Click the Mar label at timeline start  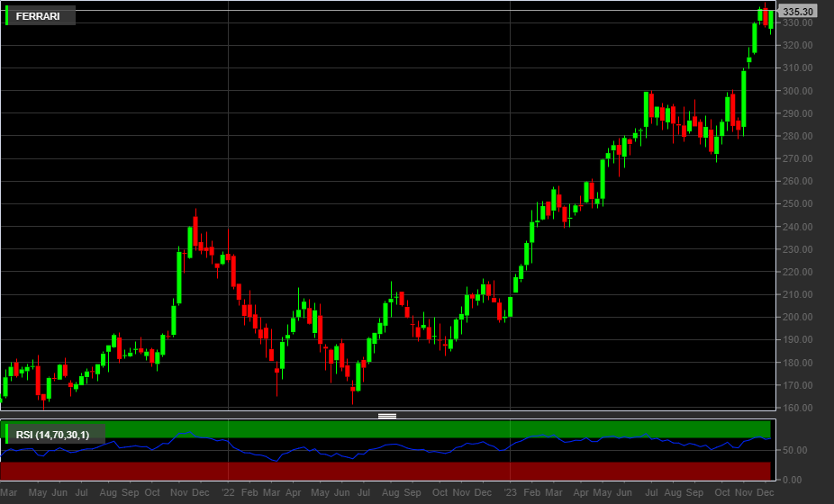8,492
